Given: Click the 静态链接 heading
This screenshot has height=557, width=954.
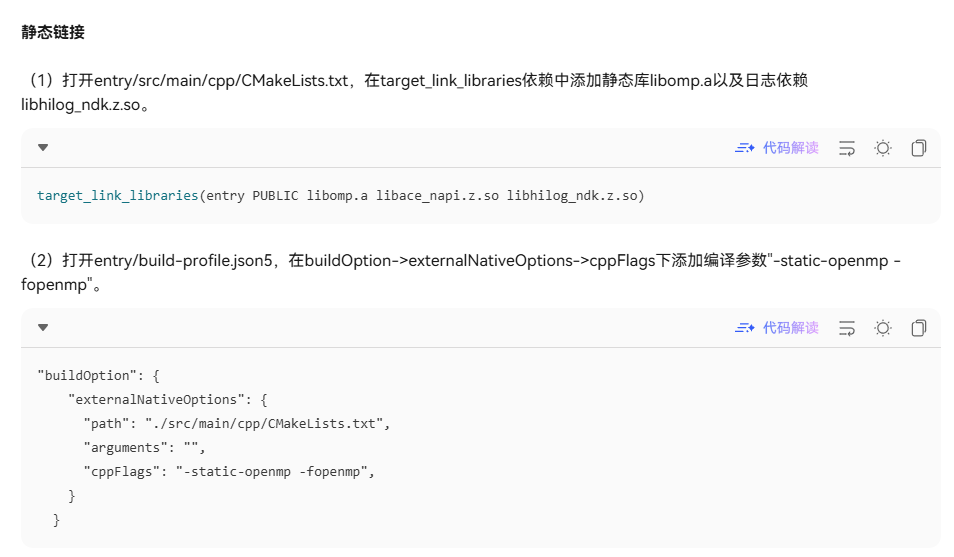Looking at the screenshot, I should pyautogui.click(x=53, y=32).
